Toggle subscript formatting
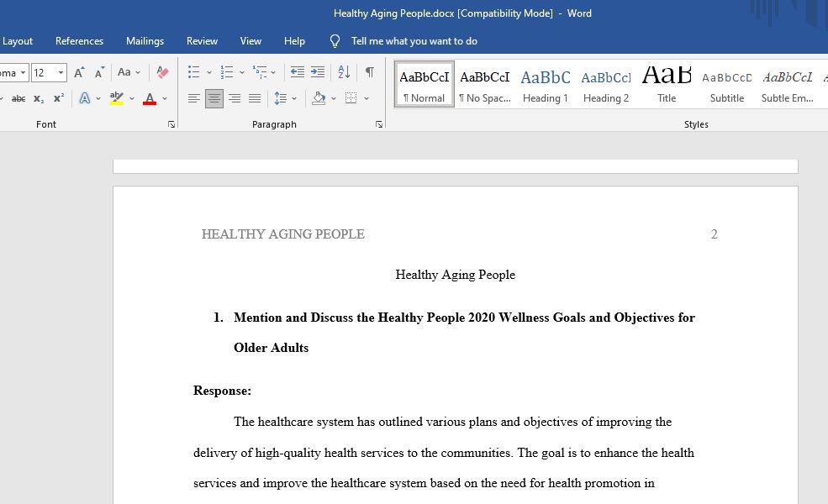The width and height of the screenshot is (828, 504). coord(39,98)
